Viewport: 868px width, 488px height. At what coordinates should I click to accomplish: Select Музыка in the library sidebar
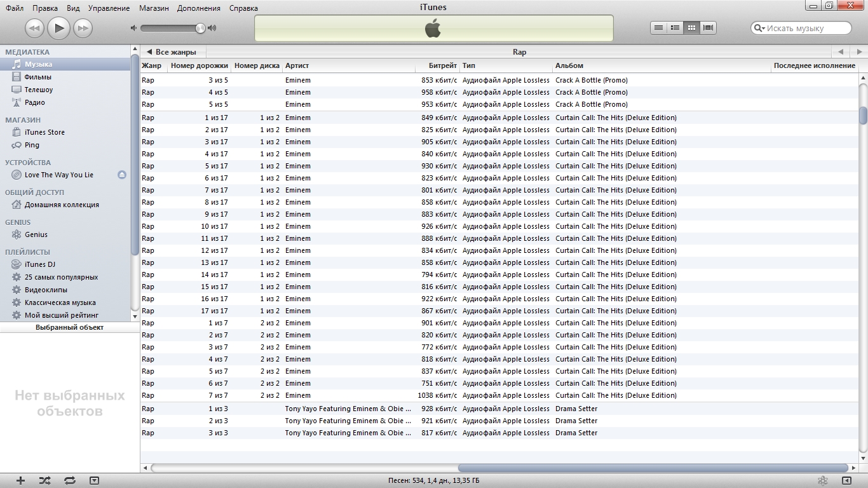click(65, 64)
